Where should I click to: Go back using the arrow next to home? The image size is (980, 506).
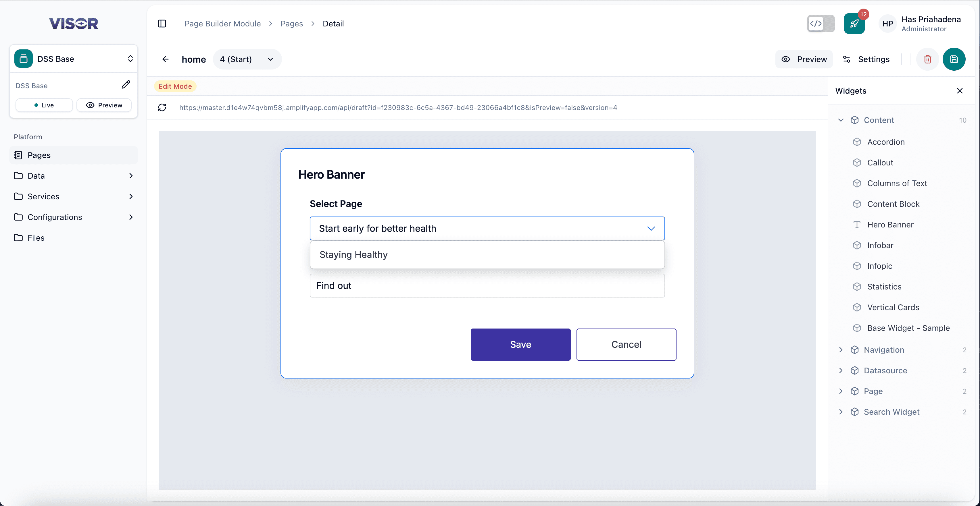[x=165, y=59]
